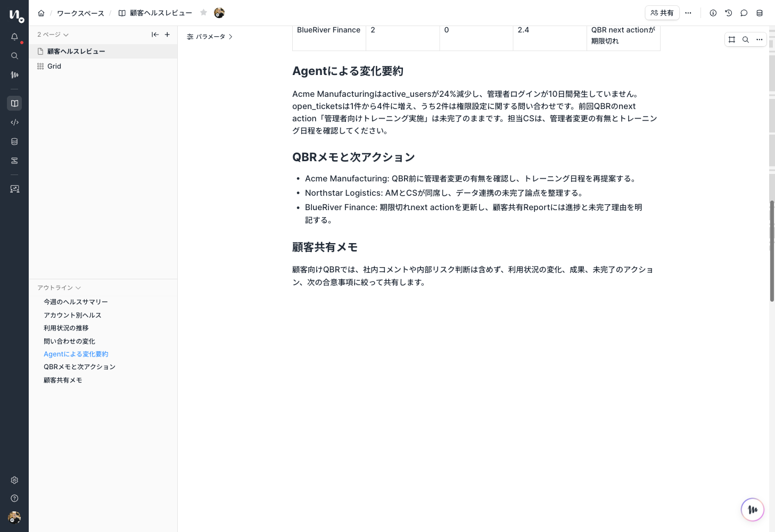Click the Northstar Logistics bullet item
Screen dimensions: 775x532
point(445,193)
